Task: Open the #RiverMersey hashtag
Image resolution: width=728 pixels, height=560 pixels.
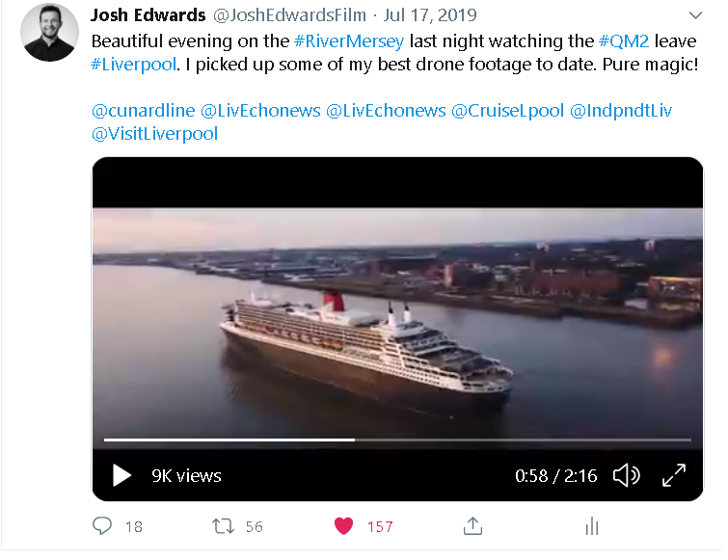Action: (349, 41)
